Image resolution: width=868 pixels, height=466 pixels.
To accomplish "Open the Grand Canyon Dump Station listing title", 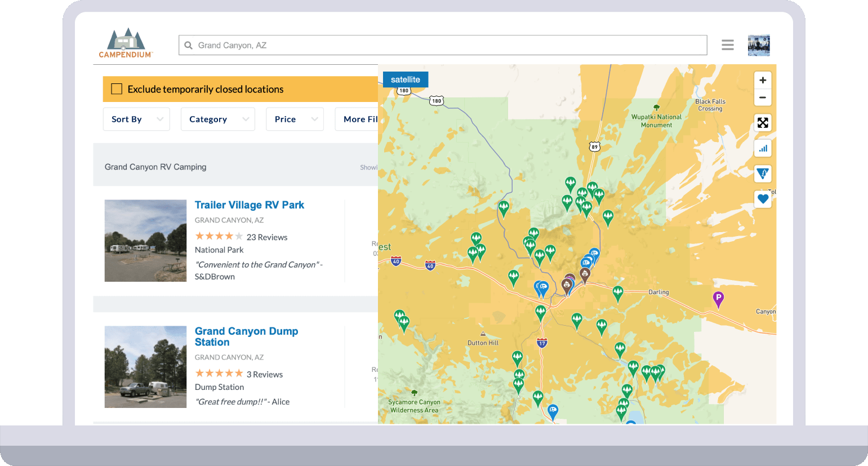I will [247, 336].
